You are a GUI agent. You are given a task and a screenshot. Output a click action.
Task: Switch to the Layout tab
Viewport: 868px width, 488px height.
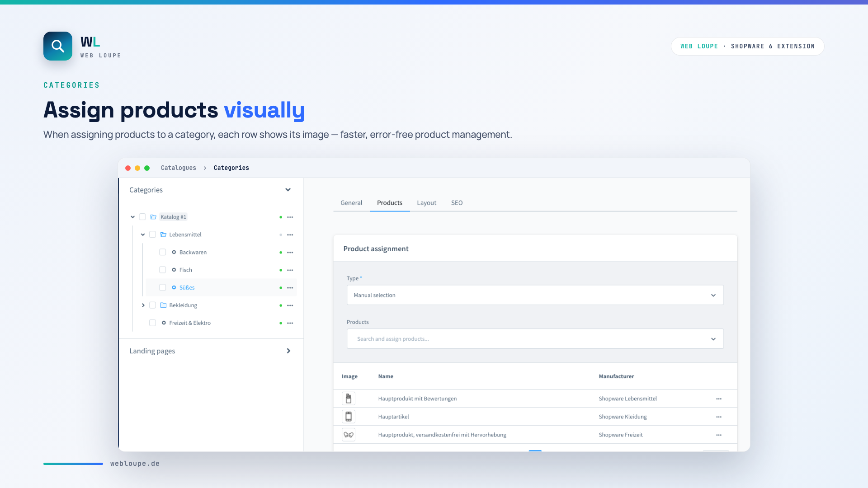tap(426, 203)
